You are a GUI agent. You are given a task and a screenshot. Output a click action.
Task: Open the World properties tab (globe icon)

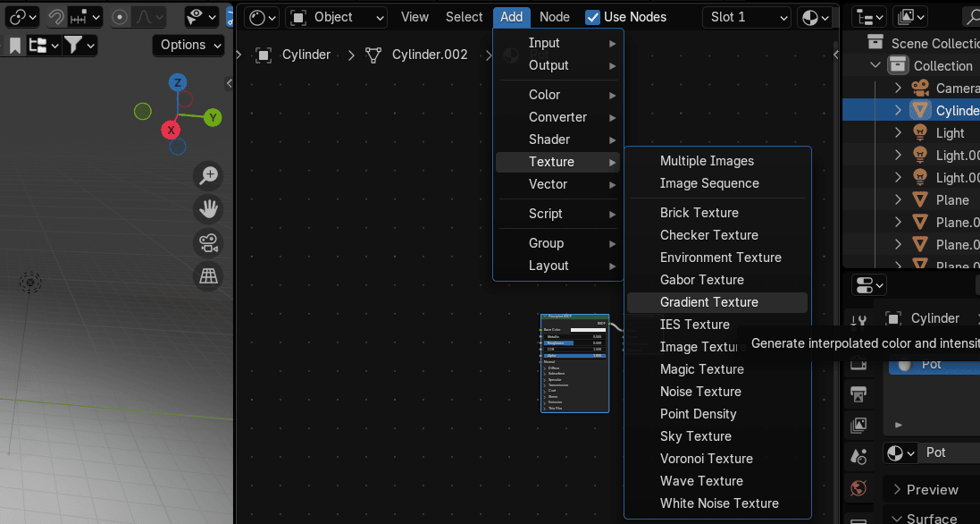tap(859, 487)
